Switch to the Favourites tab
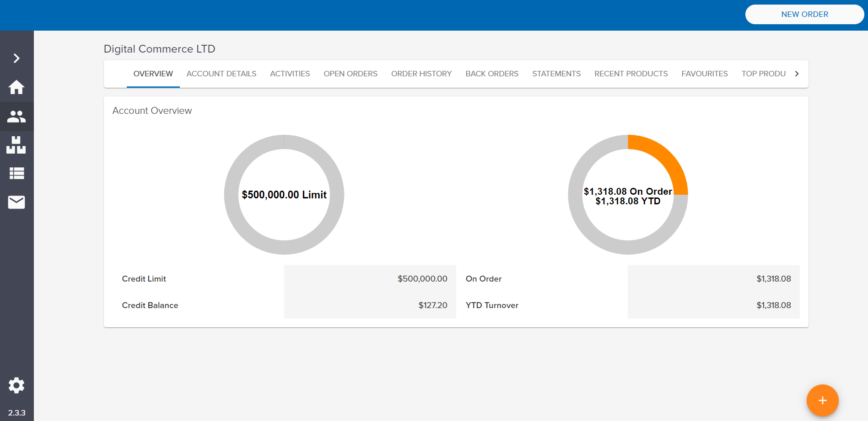The image size is (868, 421). (x=704, y=74)
